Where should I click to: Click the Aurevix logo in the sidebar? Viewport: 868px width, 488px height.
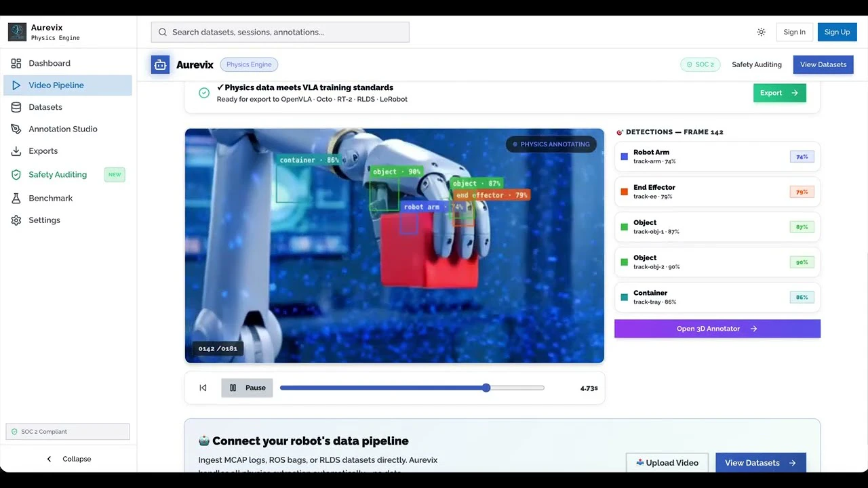click(17, 32)
